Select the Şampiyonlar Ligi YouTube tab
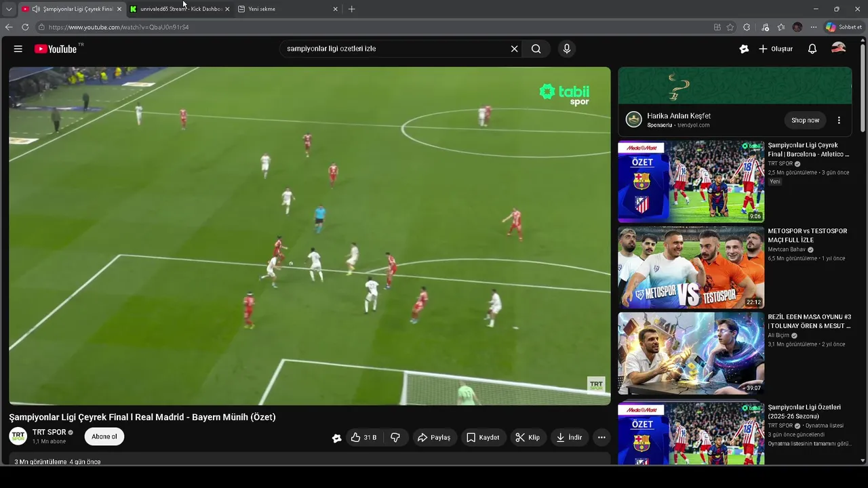The height and width of the screenshot is (488, 868). coord(73,9)
